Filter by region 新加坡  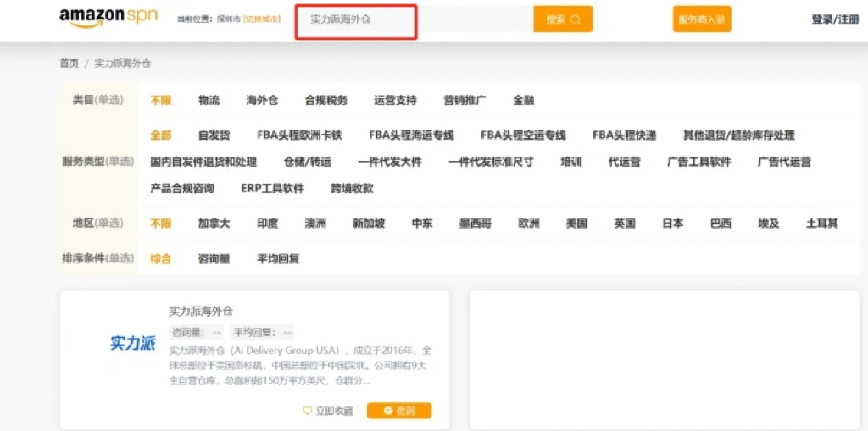[x=369, y=224]
